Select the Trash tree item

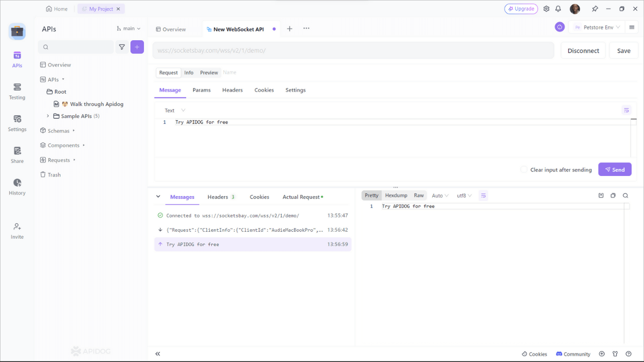tap(50, 174)
